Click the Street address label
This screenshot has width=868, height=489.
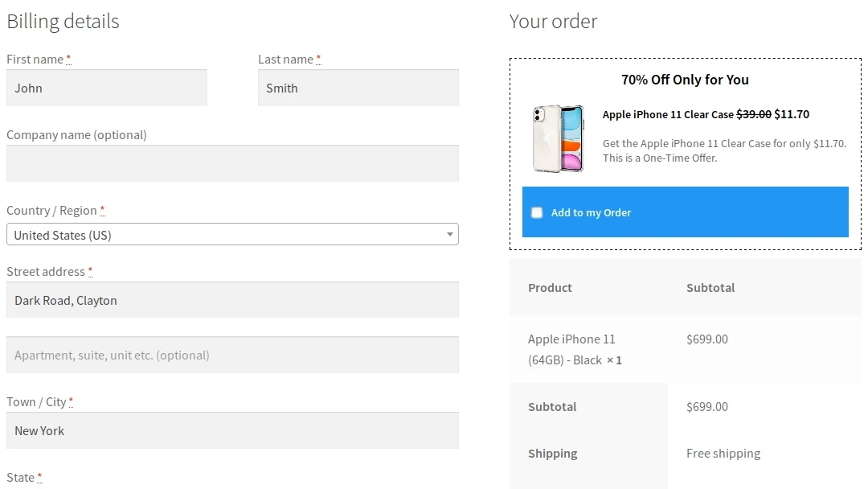pos(46,271)
